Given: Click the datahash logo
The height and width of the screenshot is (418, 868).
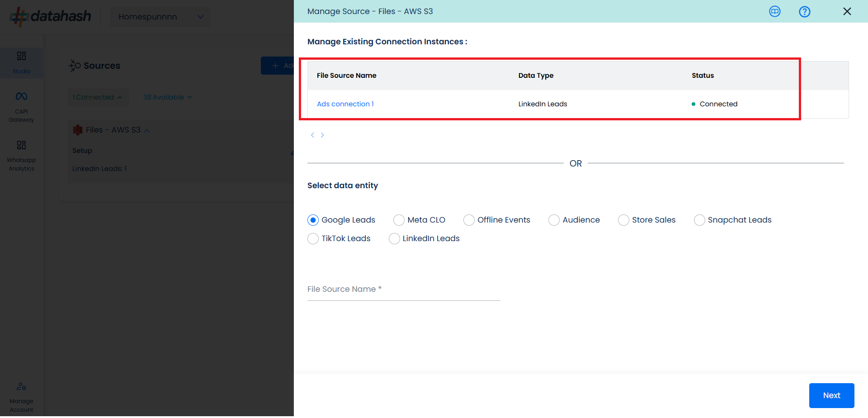Looking at the screenshot, I should 51,17.
